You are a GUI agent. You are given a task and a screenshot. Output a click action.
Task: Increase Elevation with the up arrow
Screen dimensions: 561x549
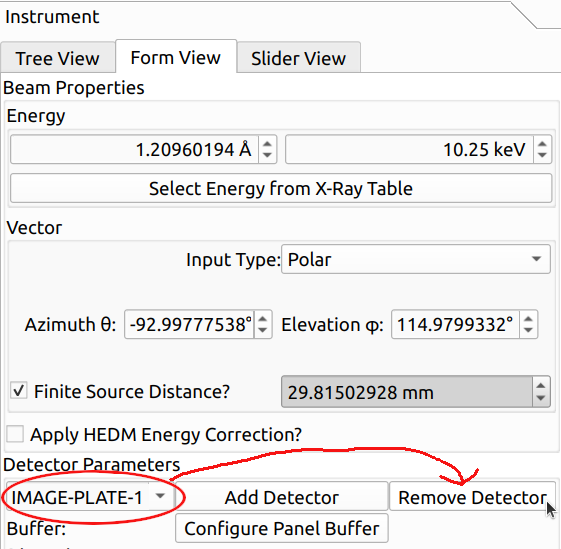(x=528, y=318)
